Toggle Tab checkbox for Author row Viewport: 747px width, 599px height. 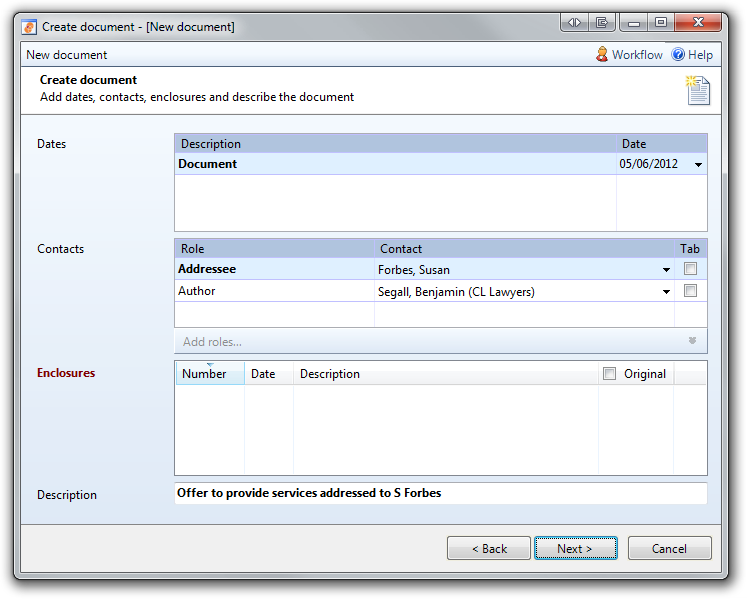tap(690, 291)
